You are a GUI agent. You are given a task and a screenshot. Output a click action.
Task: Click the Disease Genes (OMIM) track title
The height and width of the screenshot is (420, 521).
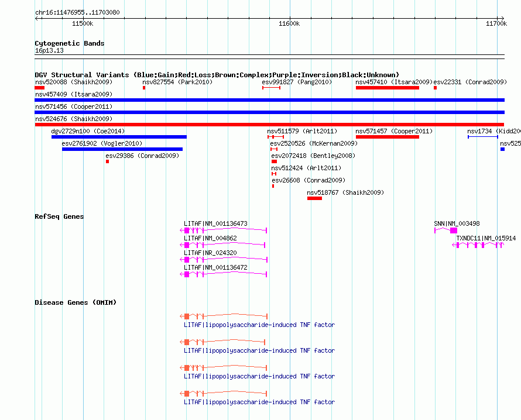(x=76, y=302)
